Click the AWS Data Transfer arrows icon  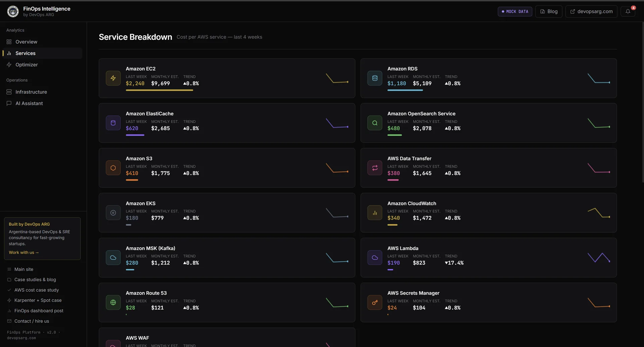(375, 168)
